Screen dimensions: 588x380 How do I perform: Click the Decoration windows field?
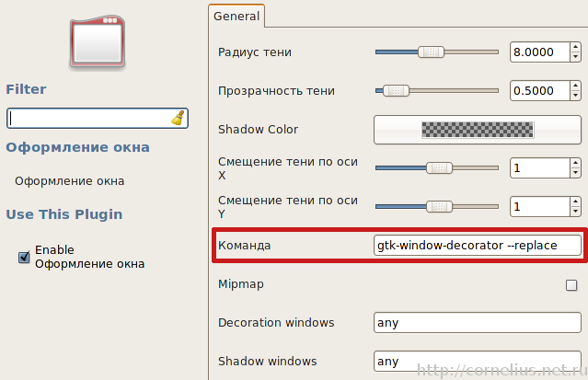478,323
